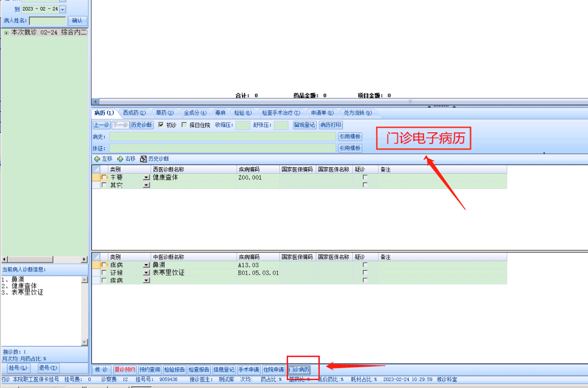588x388 pixels.
Task: Toggle the 初诊 checkbox
Action: 161,124
